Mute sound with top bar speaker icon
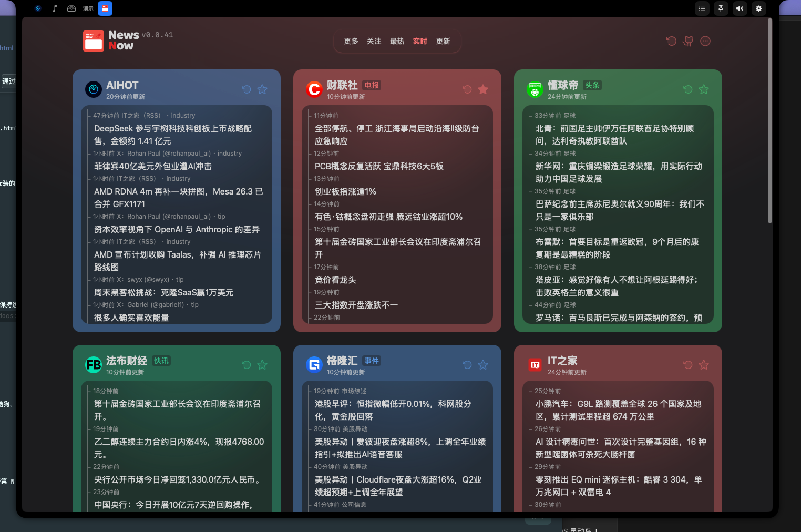Viewport: 801px width, 532px height. click(x=740, y=8)
